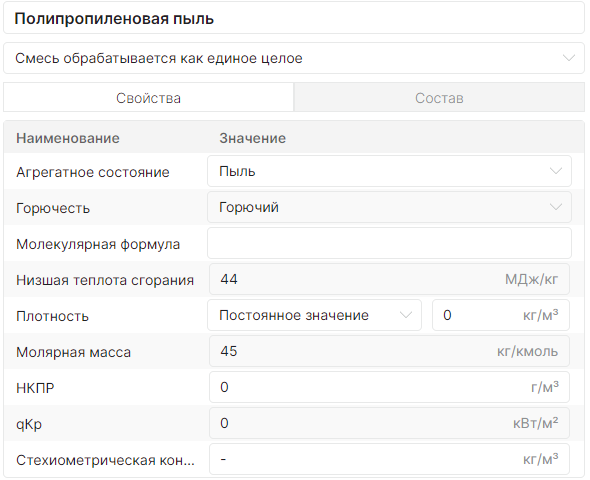This screenshot has height=480, width=590.
Task: Click the 'НКПР' row label
Action: click(x=35, y=388)
